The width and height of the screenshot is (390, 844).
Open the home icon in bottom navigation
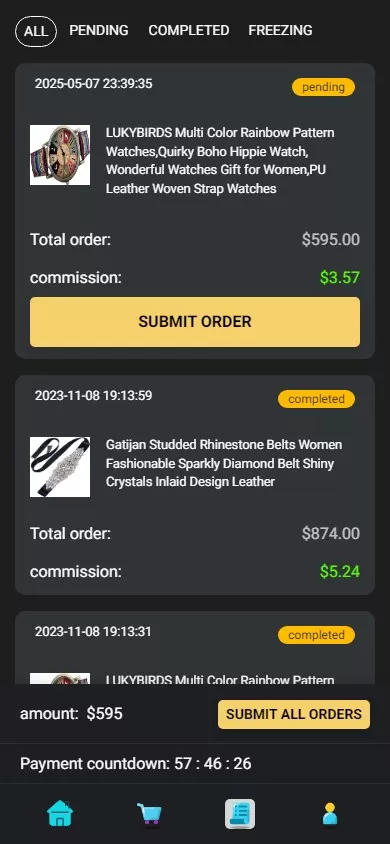[x=60, y=813]
